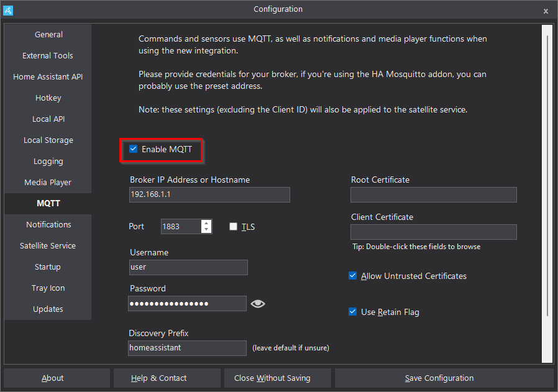Click the About button

pyautogui.click(x=57, y=378)
